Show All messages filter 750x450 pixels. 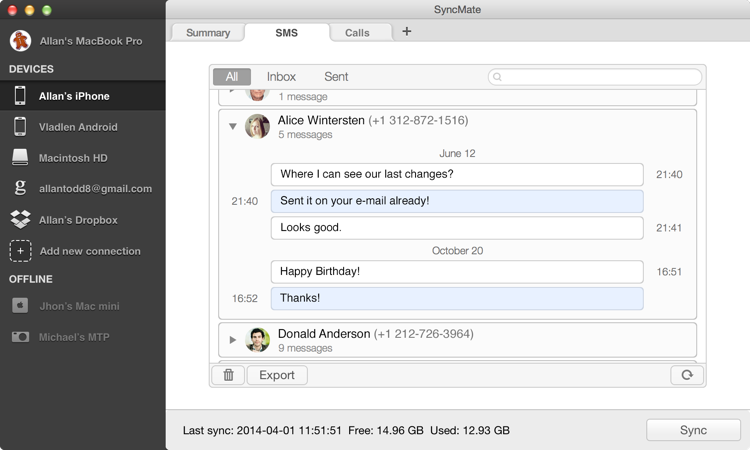232,77
